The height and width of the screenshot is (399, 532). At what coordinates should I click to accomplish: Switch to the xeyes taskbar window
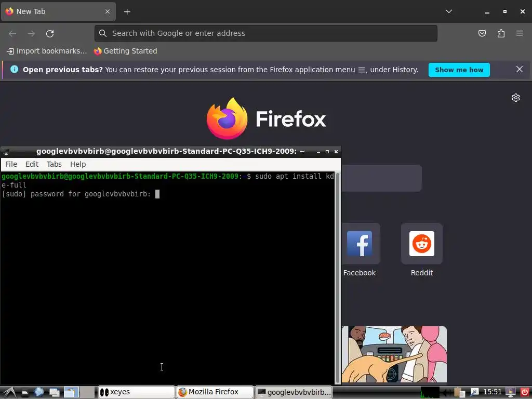137,392
